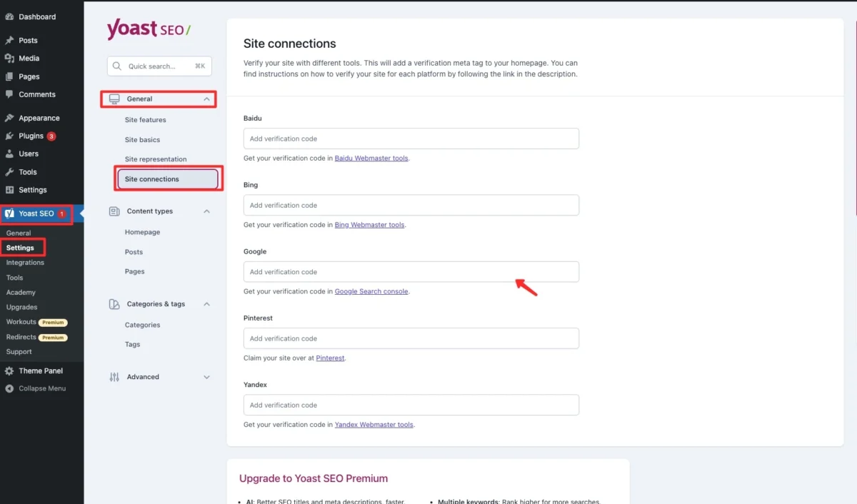Open Yoast Tools submenu item
The height and width of the screenshot is (504, 857).
click(x=15, y=278)
